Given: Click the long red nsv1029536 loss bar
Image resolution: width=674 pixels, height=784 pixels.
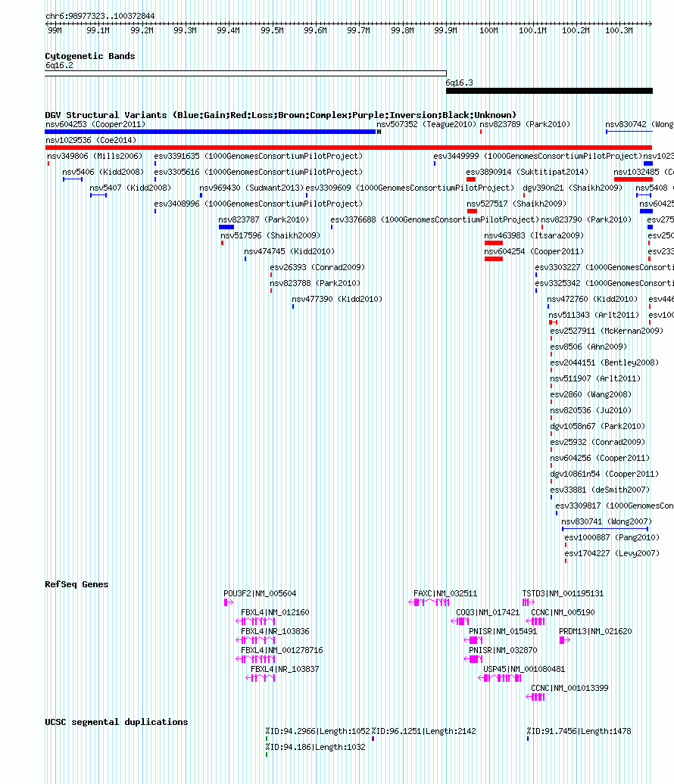Looking at the screenshot, I should [x=348, y=148].
